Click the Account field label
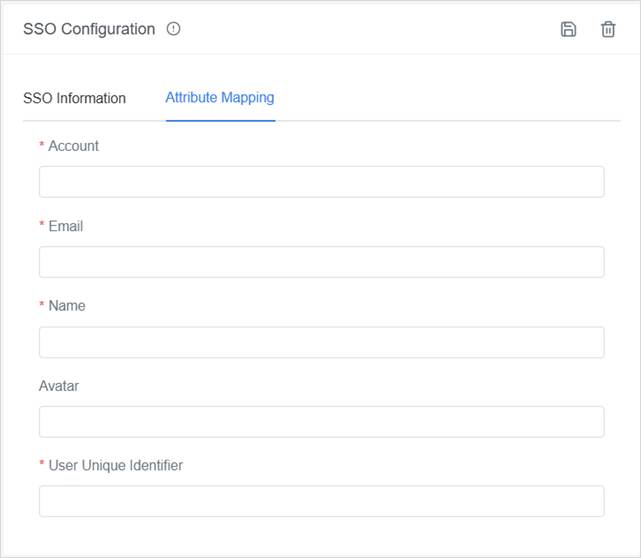This screenshot has width=641, height=558. 73,146
